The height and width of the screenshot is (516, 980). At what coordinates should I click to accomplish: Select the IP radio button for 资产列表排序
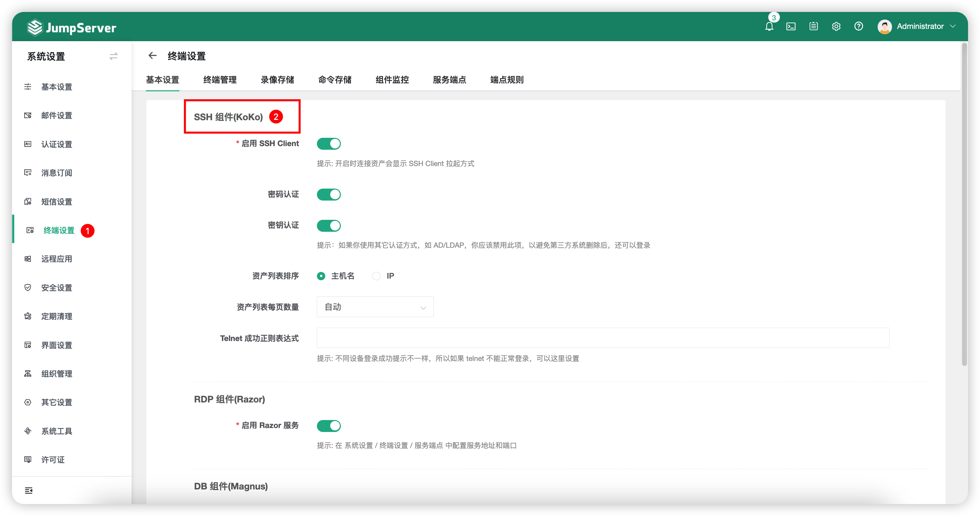pyautogui.click(x=376, y=276)
